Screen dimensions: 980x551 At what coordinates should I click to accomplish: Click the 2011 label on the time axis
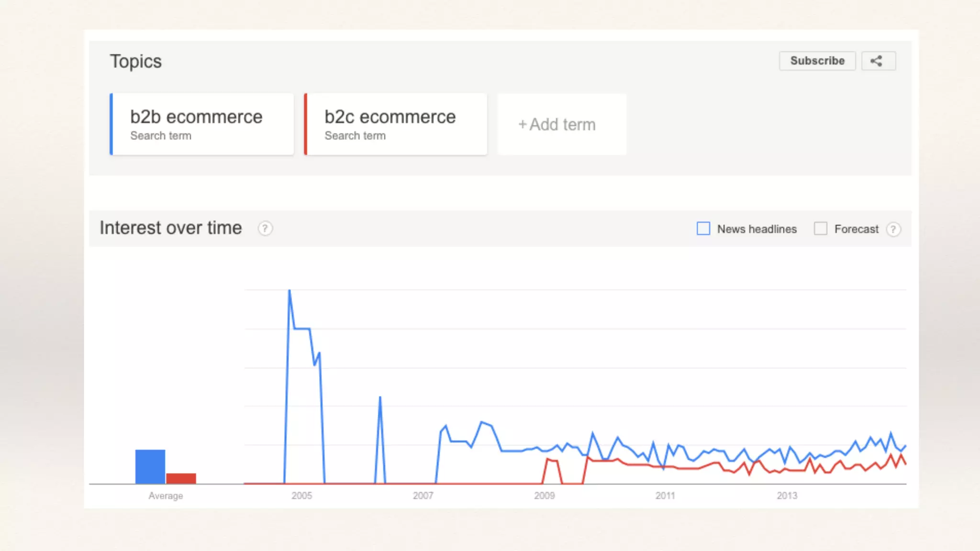point(665,496)
